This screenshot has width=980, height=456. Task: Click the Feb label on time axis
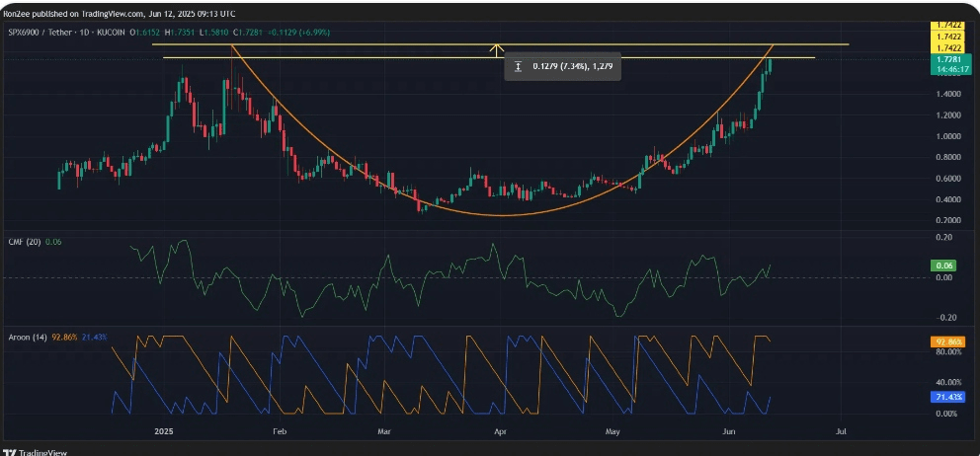click(x=280, y=431)
